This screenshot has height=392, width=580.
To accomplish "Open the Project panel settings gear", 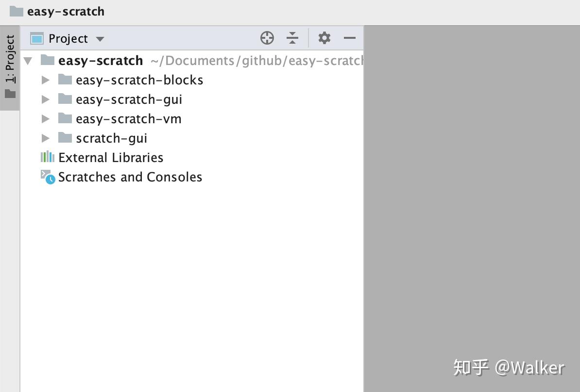I will tap(324, 37).
